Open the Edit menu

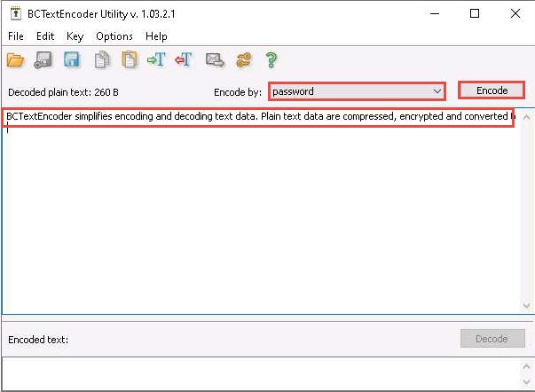tap(45, 36)
